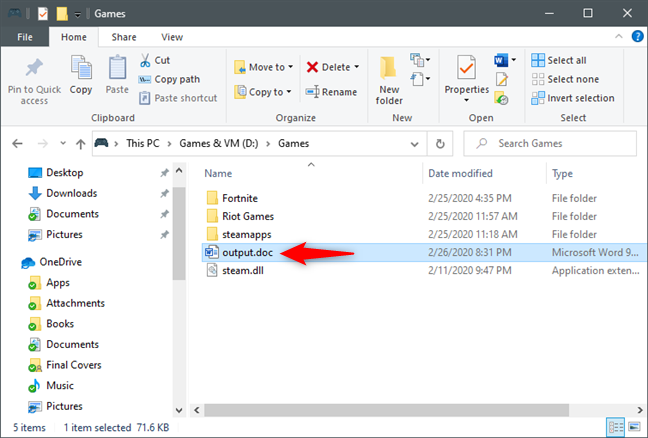Open the Move to dropdown
Viewport: 648px width, 438px height.
263,67
